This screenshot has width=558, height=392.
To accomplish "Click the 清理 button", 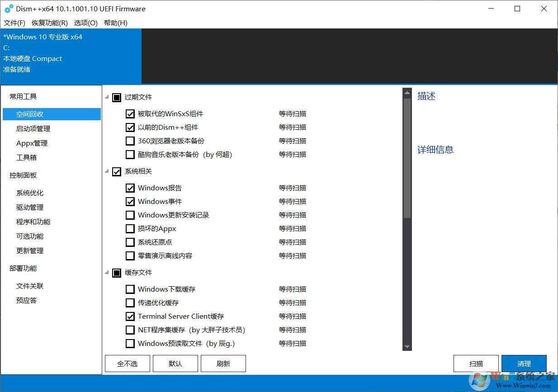I will click(x=524, y=363).
